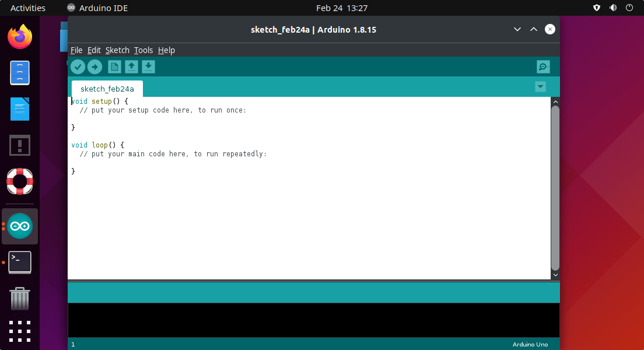The width and height of the screenshot is (644, 350).
Task: Open the Serial Monitor magnifier icon
Action: click(543, 67)
